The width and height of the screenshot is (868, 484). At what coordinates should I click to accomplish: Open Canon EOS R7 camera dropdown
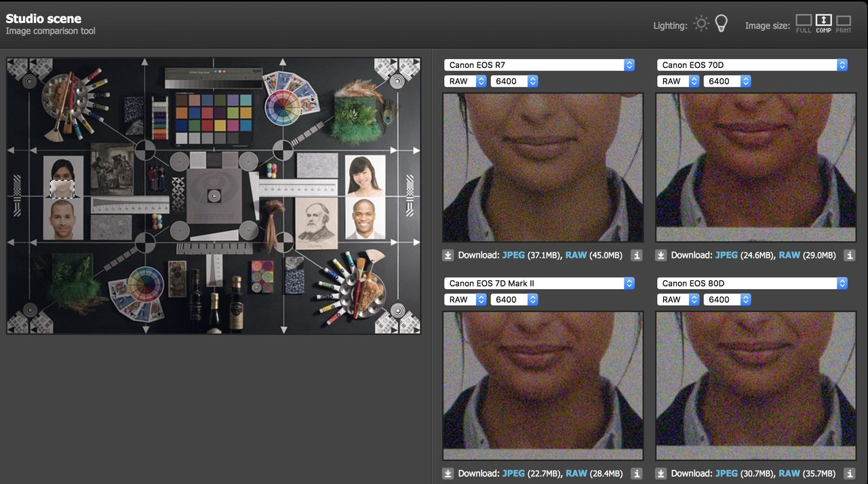[x=540, y=65]
